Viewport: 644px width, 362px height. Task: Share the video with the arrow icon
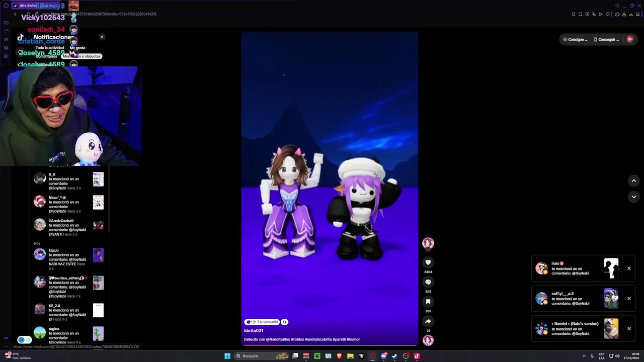click(x=428, y=321)
